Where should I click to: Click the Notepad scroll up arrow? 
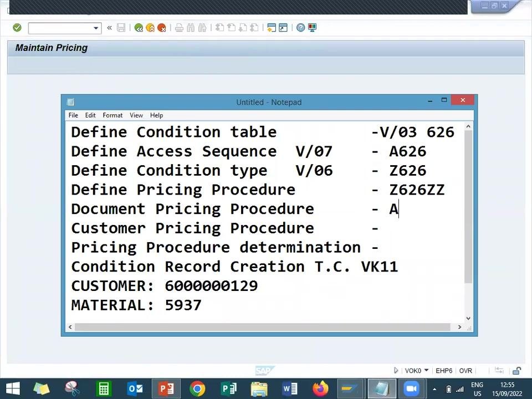468,126
